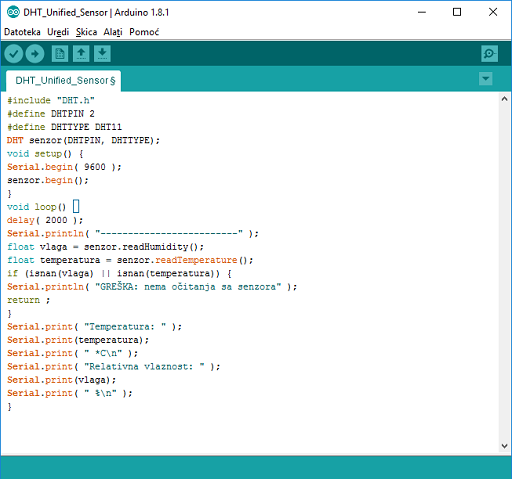The image size is (512, 479).
Task: Open the Alati menu
Action: [113, 32]
